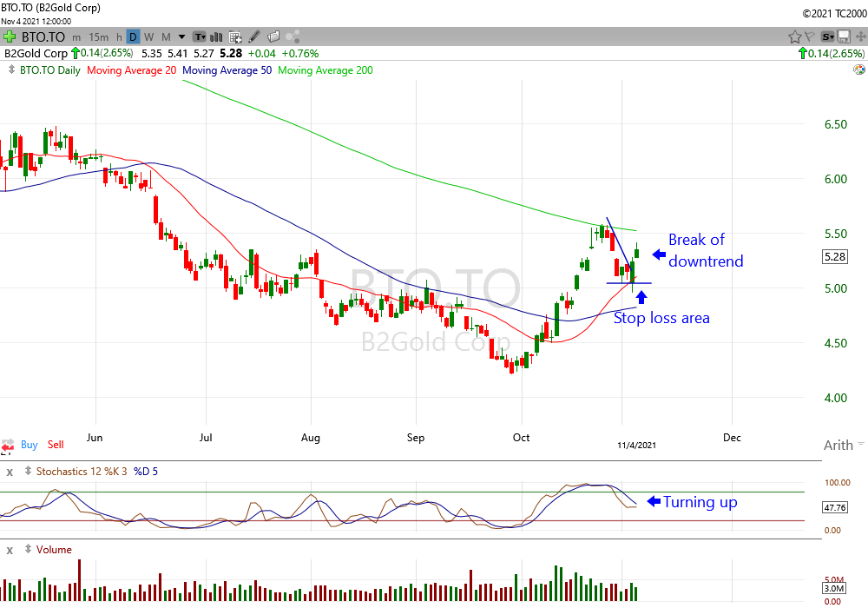The image size is (868, 608).
Task: Click the 5.28 current price tag on the price axis
Action: point(835,257)
